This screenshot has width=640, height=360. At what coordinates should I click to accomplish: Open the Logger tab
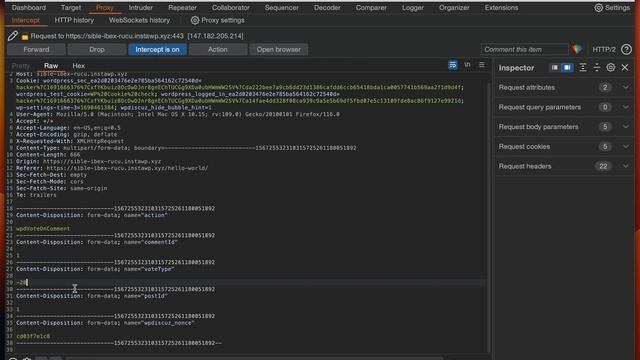[413, 8]
